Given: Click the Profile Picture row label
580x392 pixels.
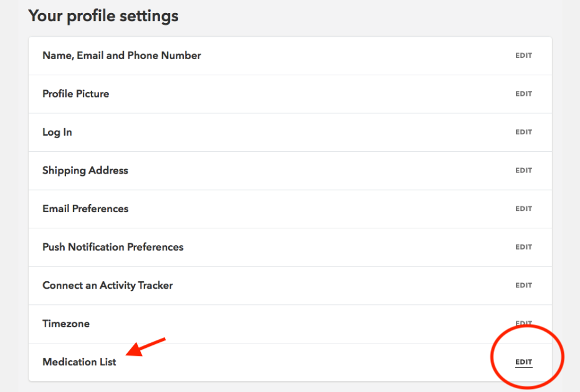Looking at the screenshot, I should click(x=76, y=94).
